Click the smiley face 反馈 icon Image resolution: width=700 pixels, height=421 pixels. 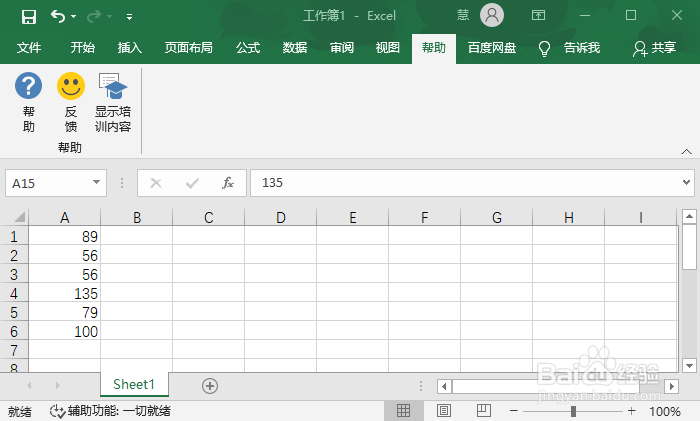click(x=71, y=86)
